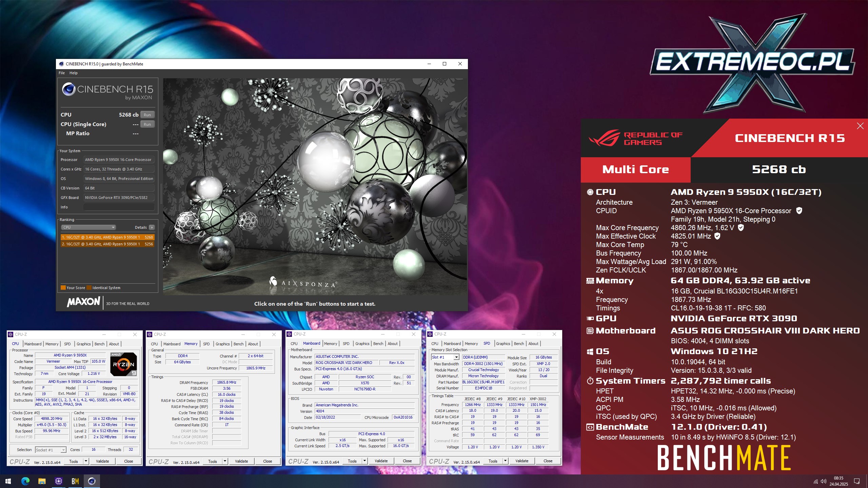Open Tools dropdown arrow in SPD window
Viewport: 868px width, 488px height.
505,461
